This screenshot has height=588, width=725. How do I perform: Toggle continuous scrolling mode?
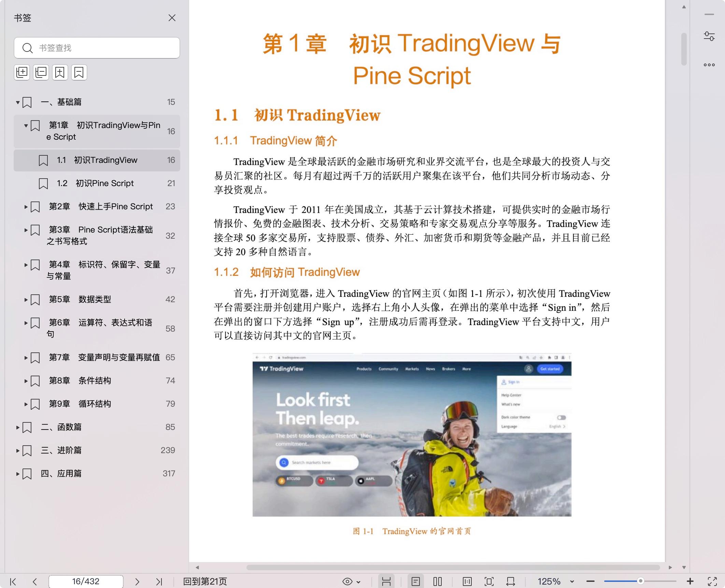[x=386, y=582]
